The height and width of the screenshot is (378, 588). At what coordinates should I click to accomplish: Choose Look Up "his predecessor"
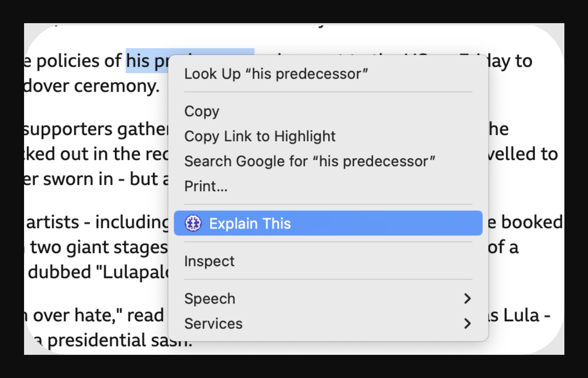(276, 74)
